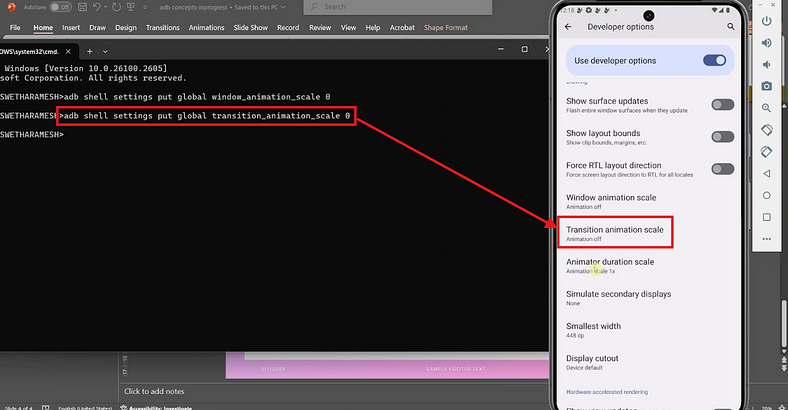Switch to the View ribbon tab
Image resolution: width=788 pixels, height=410 pixels.
[348, 28]
